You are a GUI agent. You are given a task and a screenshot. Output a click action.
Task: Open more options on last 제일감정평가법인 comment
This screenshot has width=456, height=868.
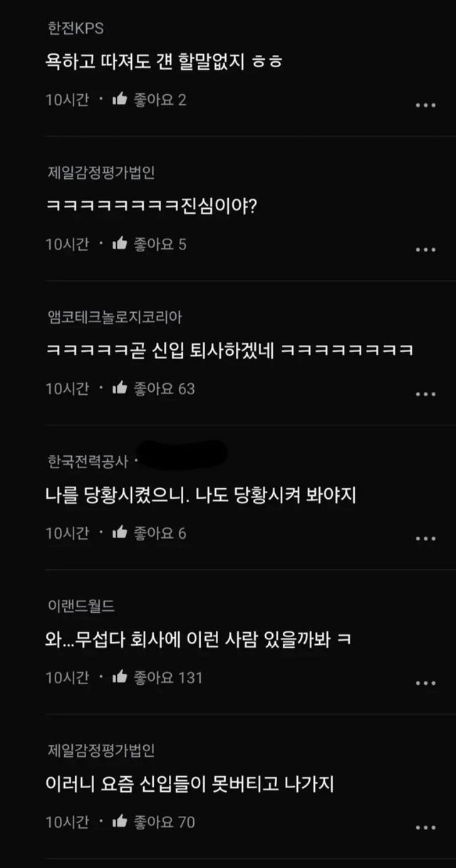pos(425,827)
